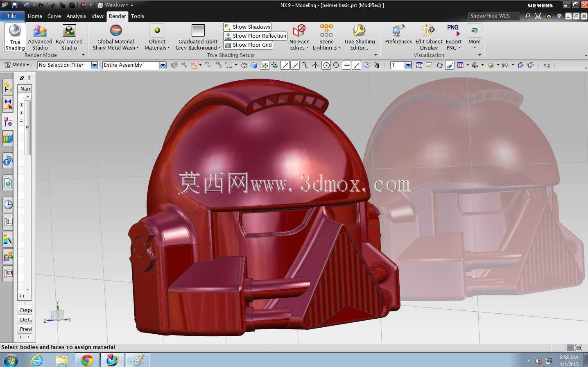Open Google Chrome from the taskbar
This screenshot has height=367, width=588.
(x=87, y=360)
